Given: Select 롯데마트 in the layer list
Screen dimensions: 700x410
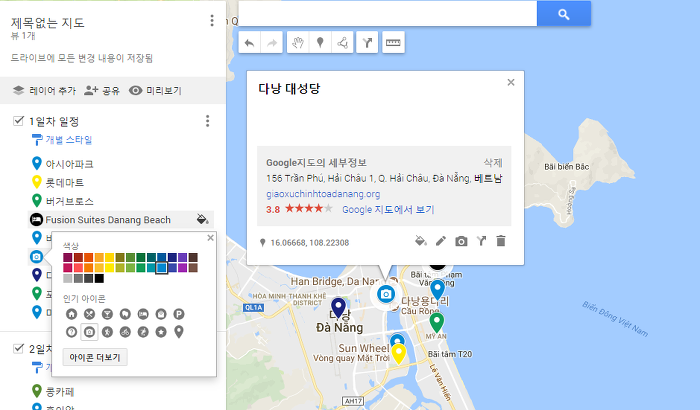Looking at the screenshot, I should 65,183.
